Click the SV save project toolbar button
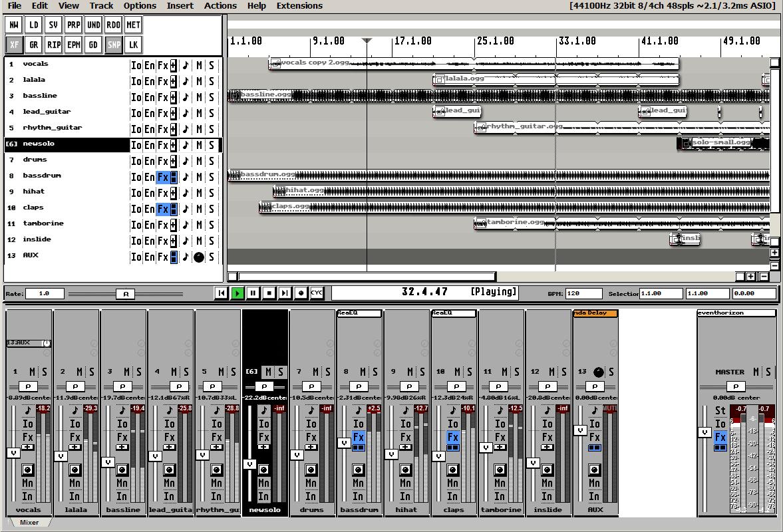 (53, 25)
